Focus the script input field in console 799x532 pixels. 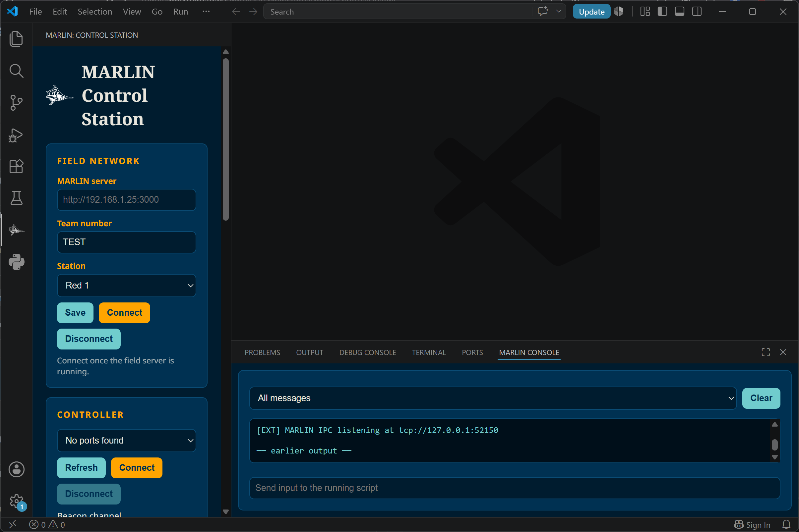[515, 488]
